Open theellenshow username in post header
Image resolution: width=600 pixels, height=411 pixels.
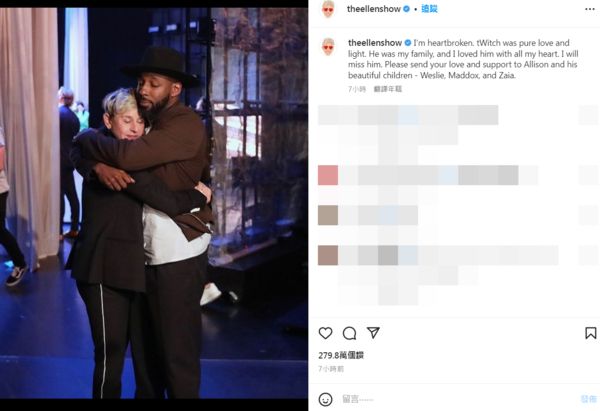point(373,9)
